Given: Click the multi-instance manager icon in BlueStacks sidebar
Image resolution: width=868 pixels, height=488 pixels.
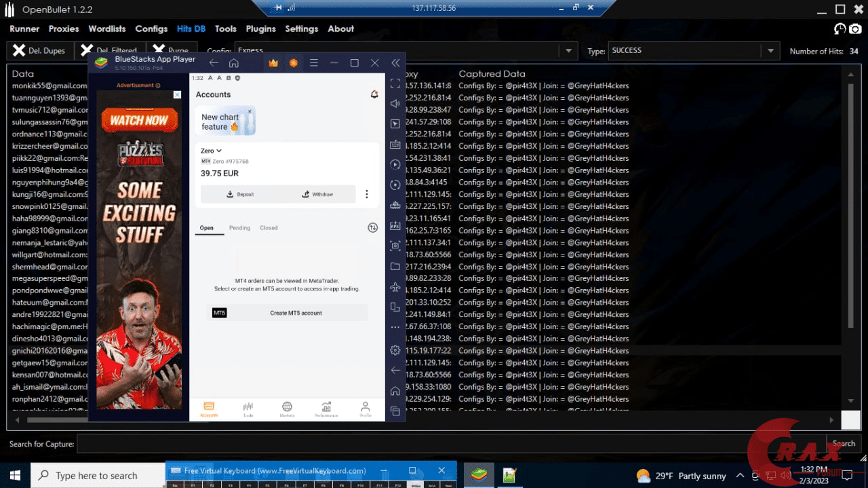Looking at the screenshot, I should 395,205.
